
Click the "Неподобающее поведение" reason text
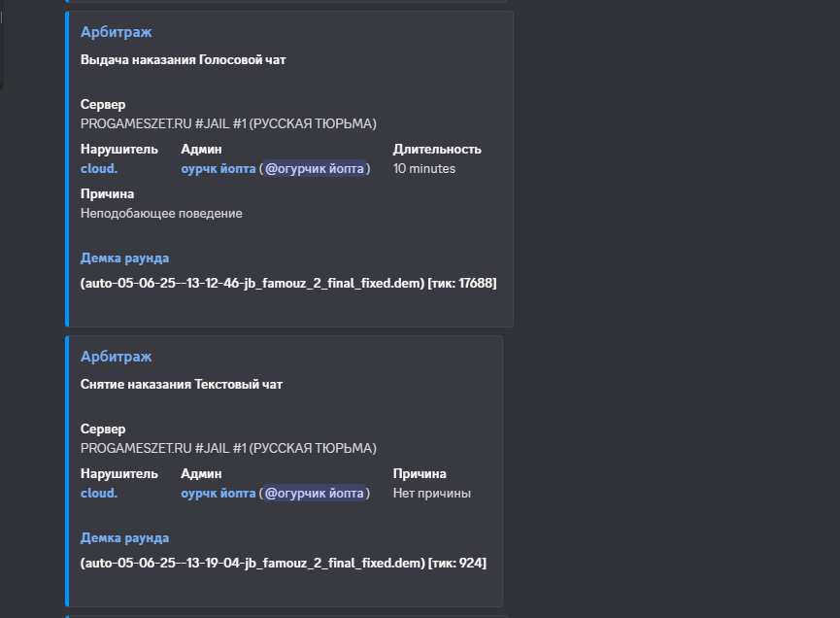(161, 213)
